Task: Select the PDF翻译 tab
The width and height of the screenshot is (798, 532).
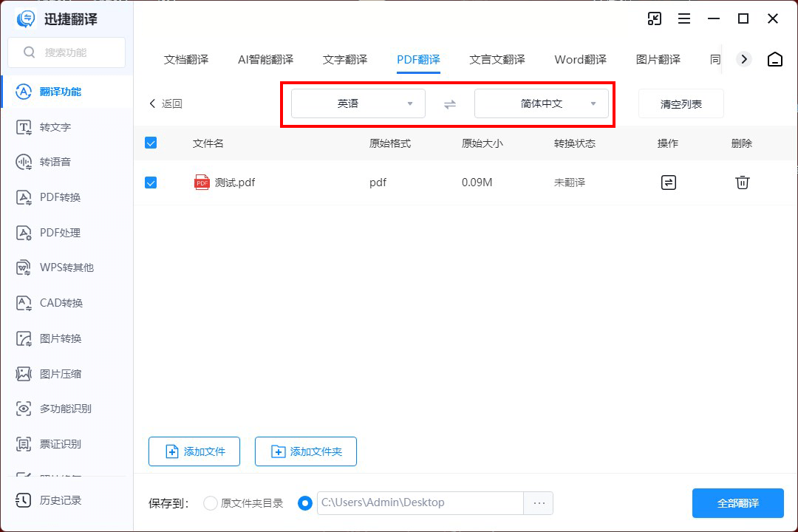Action: coord(418,60)
